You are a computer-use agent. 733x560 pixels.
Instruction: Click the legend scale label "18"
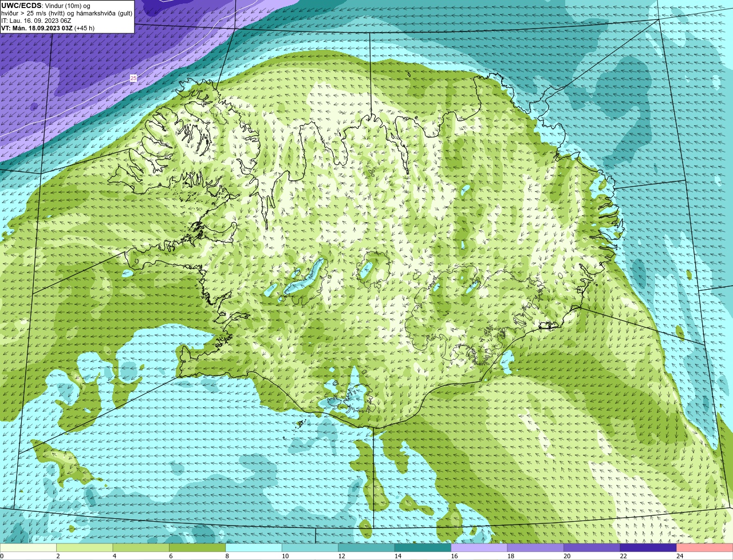pyautogui.click(x=510, y=556)
